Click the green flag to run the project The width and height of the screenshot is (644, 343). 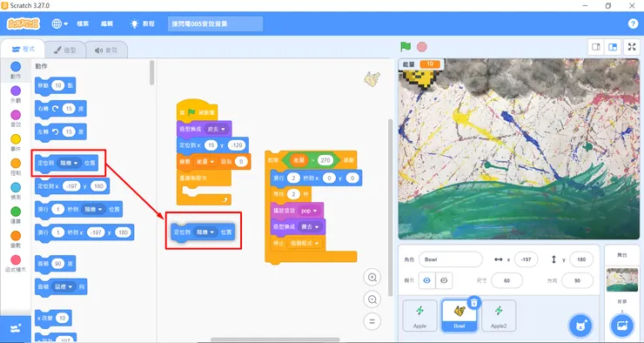point(406,47)
